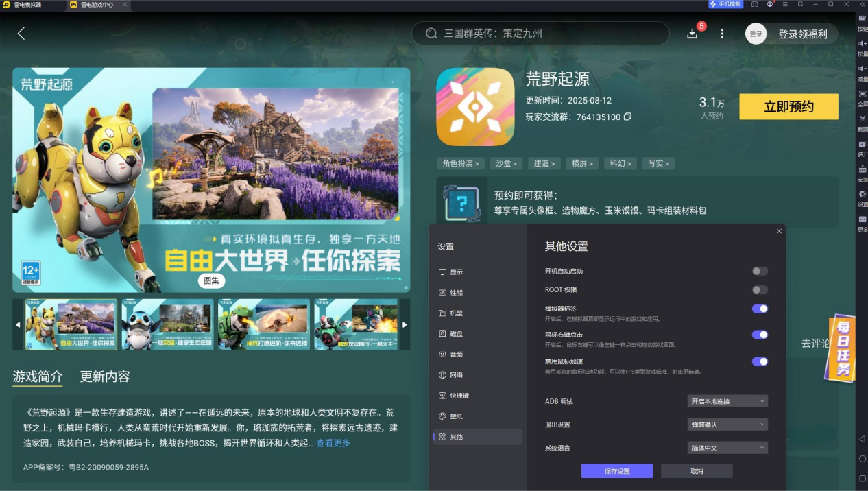Open the download manager icon with badge 5

click(x=692, y=33)
